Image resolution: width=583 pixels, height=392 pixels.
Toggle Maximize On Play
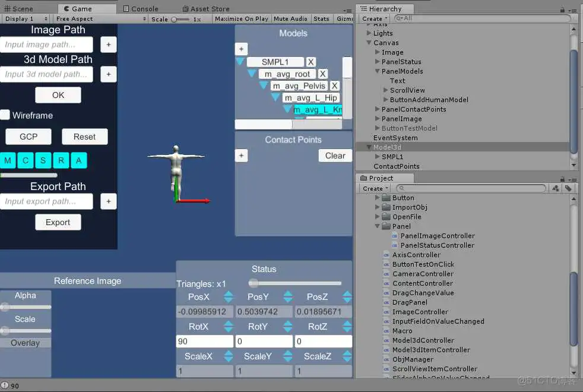(x=241, y=18)
